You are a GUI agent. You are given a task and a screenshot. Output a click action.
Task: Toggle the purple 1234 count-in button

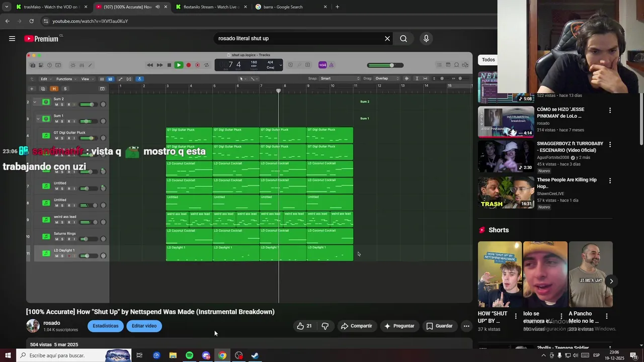323,65
